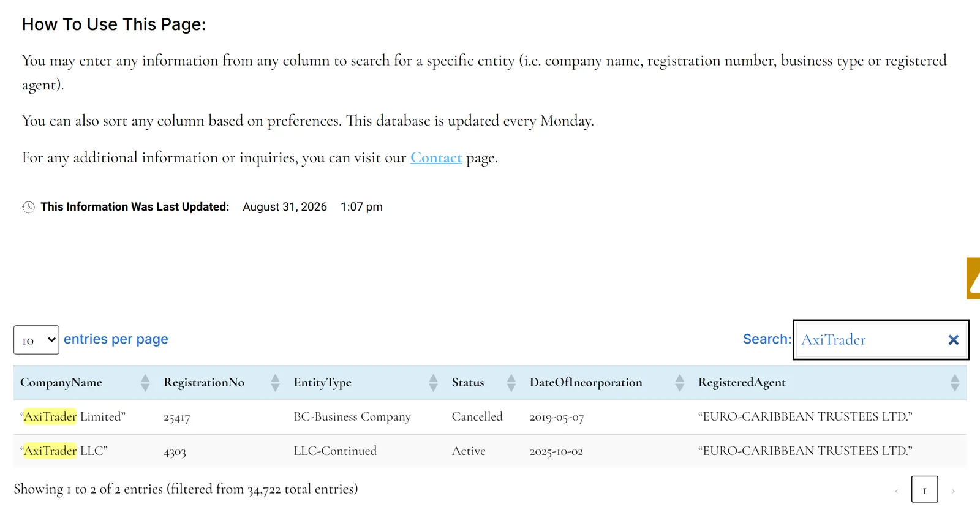Sort by EntityType using its sort arrows
The height and width of the screenshot is (515, 980).
coord(434,383)
